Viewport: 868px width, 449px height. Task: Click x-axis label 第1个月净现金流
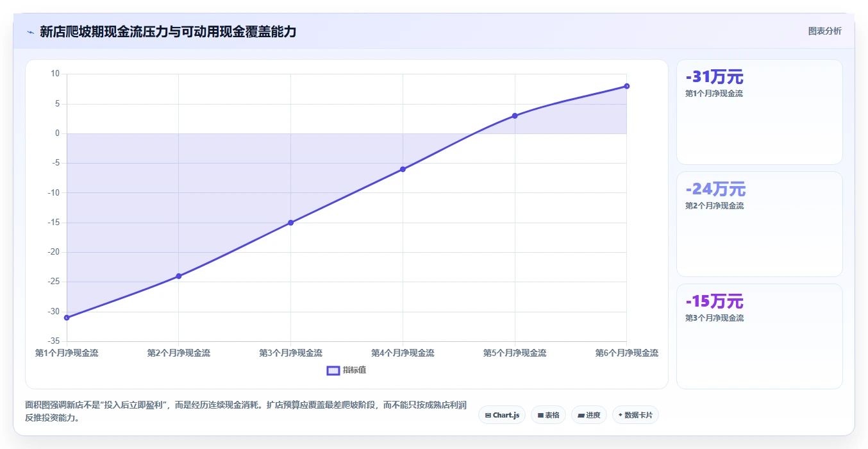point(67,353)
